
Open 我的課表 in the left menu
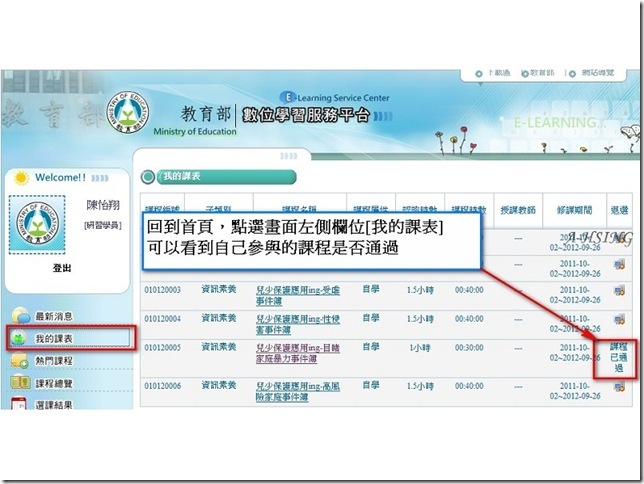coord(54,339)
